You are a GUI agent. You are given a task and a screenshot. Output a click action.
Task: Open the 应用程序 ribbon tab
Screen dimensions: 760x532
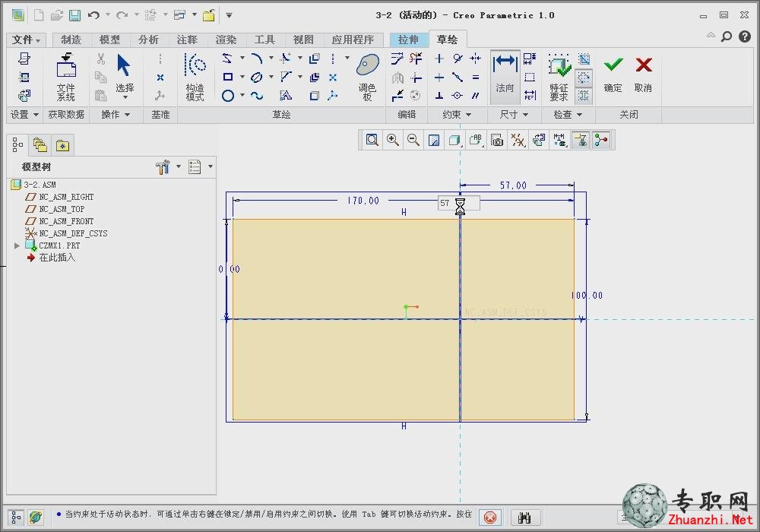point(353,40)
